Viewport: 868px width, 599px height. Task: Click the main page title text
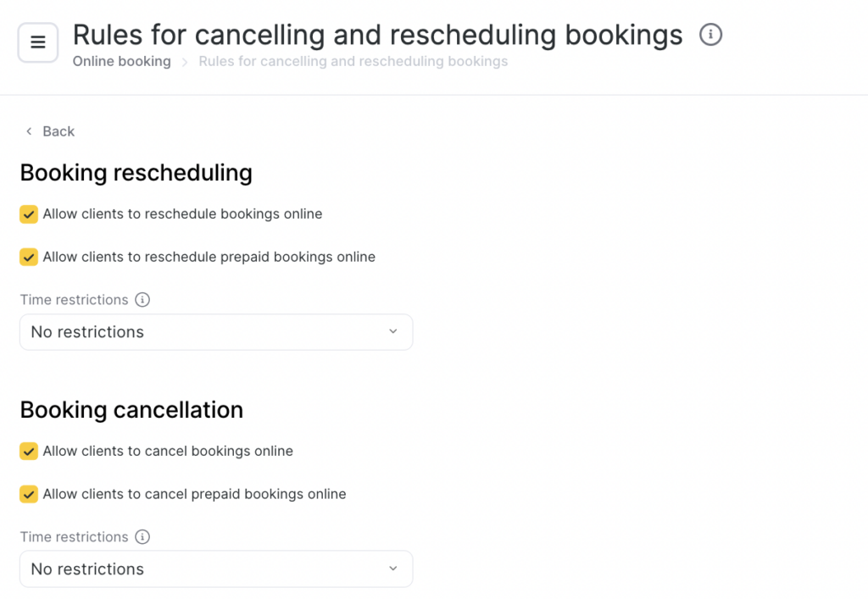coord(377,35)
